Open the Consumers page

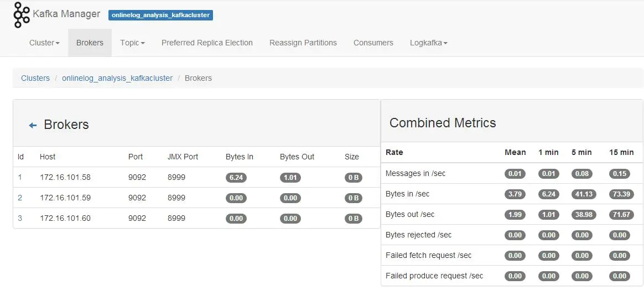coord(373,43)
